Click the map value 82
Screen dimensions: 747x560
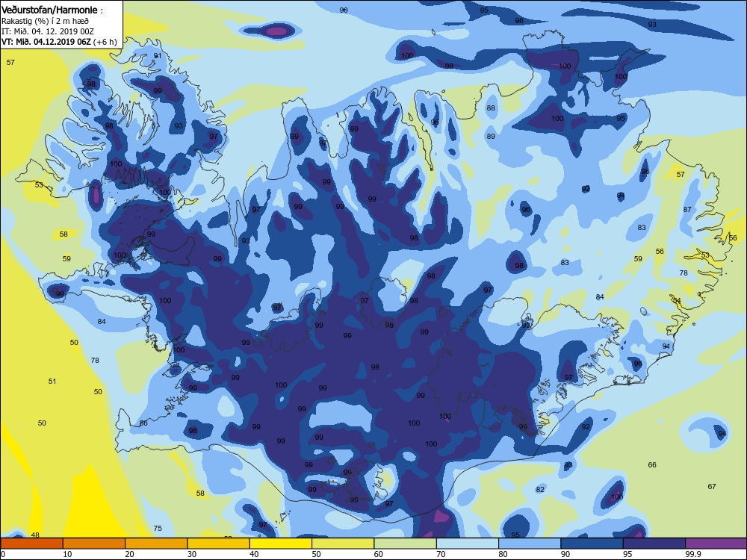[x=540, y=490]
